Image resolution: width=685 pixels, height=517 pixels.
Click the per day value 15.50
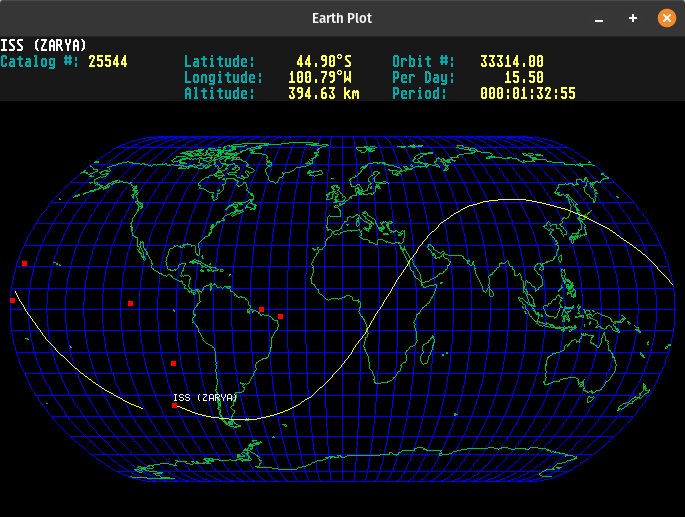(524, 77)
